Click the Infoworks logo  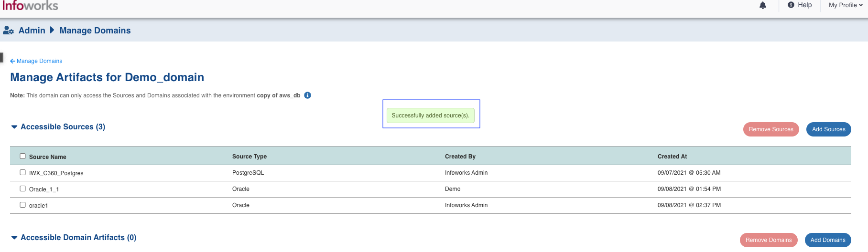(x=30, y=6)
